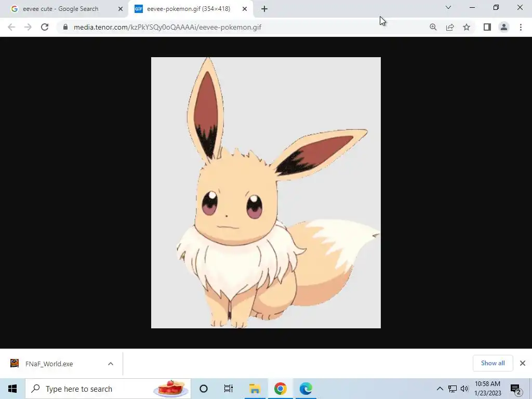The width and height of the screenshot is (532, 399).
Task: View site information lock icon
Action: click(65, 27)
